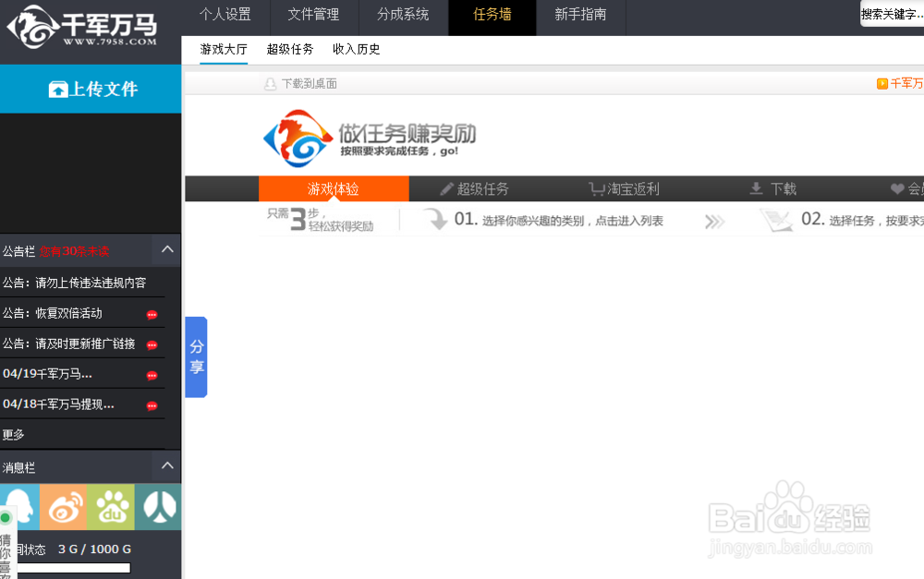Open 个人设置 in the top navigation
This screenshot has height=579, width=924.
225,14
